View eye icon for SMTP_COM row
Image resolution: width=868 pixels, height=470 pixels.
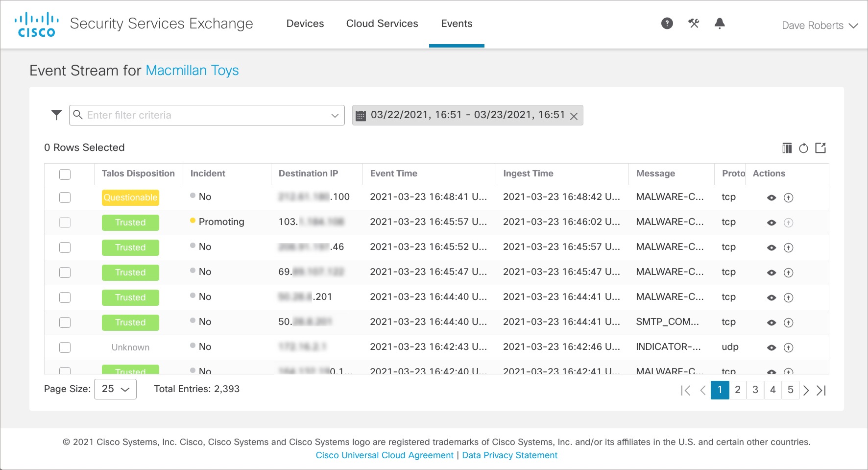772,323
